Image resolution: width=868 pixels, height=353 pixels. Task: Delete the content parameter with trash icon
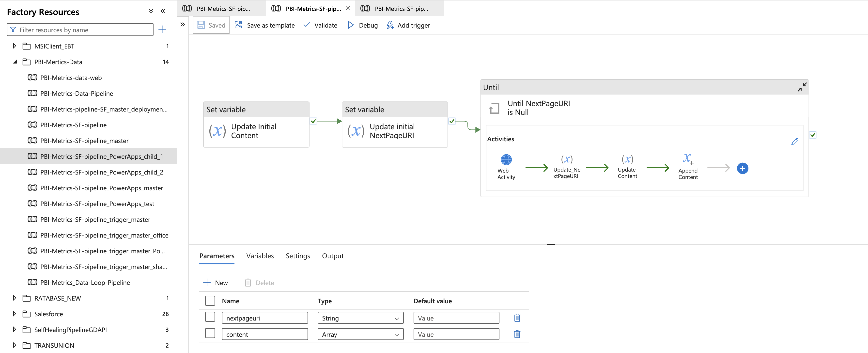pos(517,334)
